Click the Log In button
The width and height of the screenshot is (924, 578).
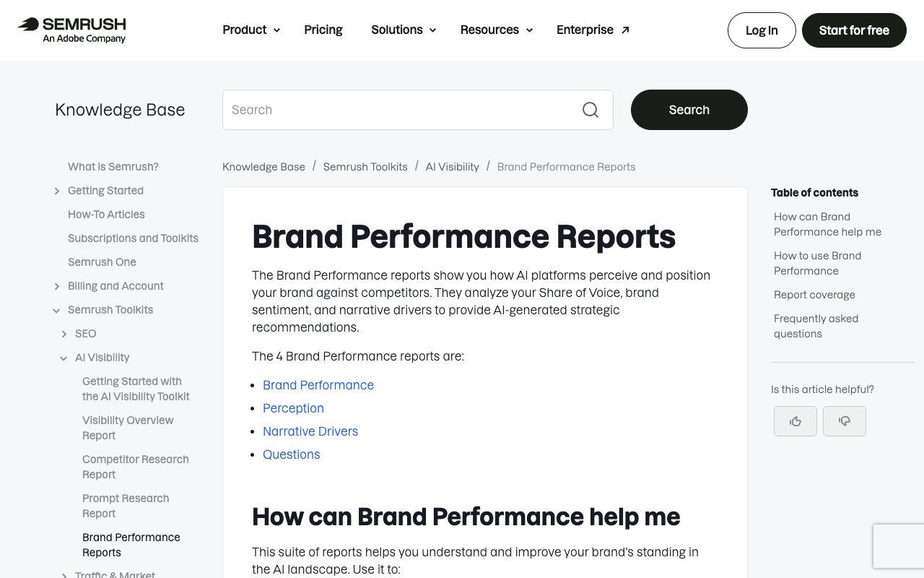pos(762,30)
